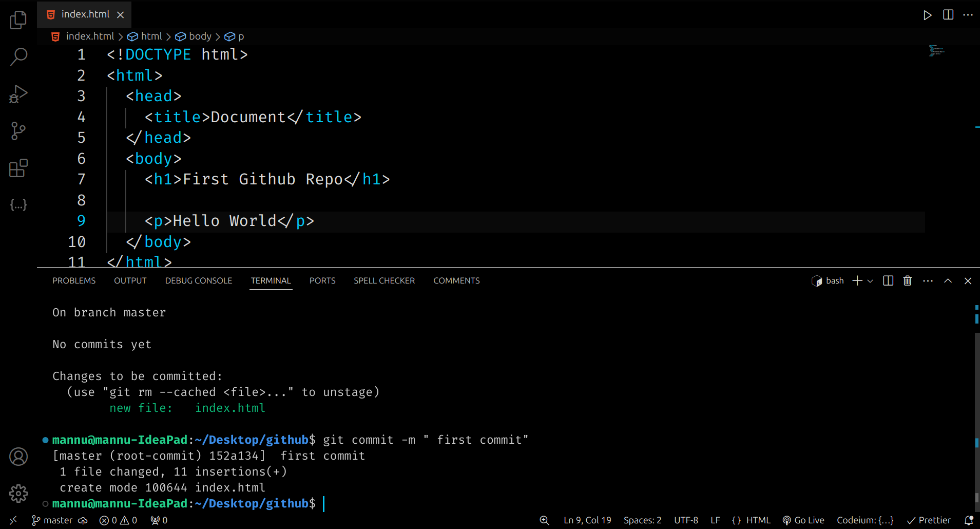
Task: Click the Run play icon in editor toolbar
Action: [927, 15]
